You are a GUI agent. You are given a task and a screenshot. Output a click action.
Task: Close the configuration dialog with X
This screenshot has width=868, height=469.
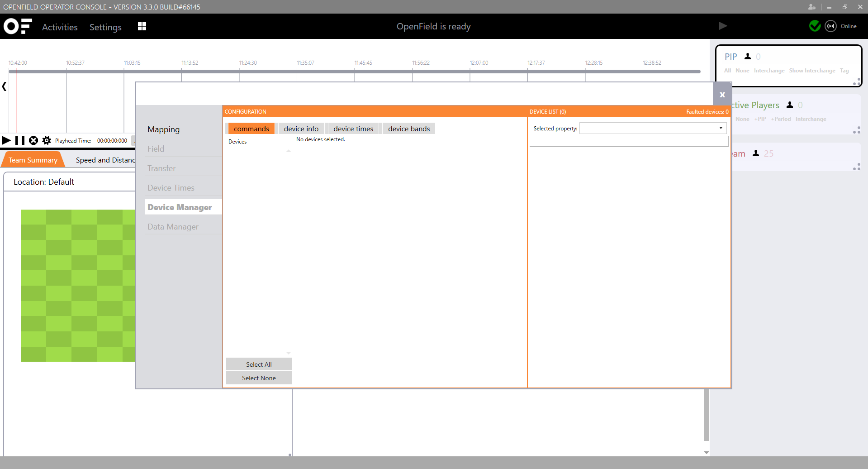pos(722,95)
